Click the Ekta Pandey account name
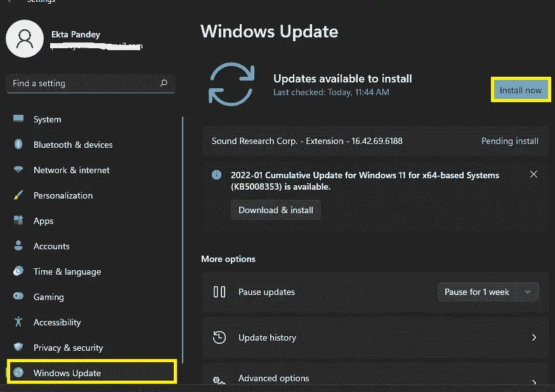This screenshot has width=555, height=392. click(x=75, y=34)
